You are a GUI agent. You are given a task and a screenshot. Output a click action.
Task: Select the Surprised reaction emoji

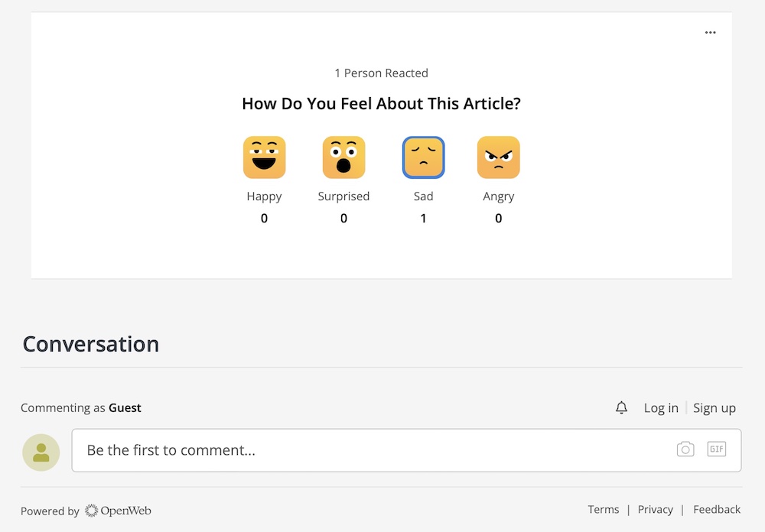pyautogui.click(x=343, y=157)
